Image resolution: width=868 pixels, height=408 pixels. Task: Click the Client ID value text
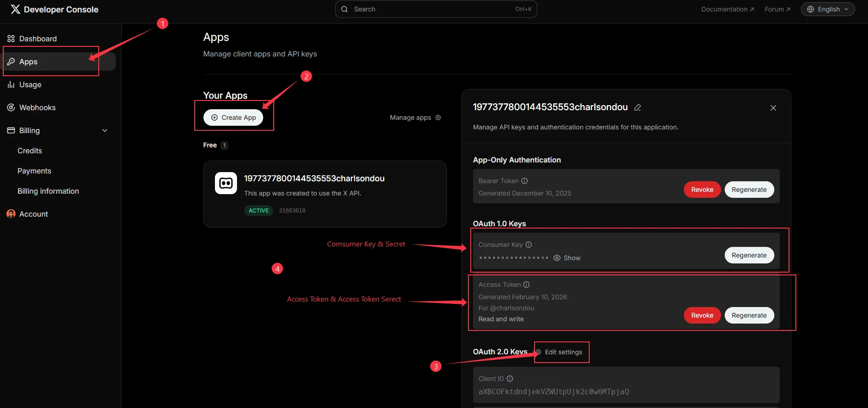(x=553, y=391)
